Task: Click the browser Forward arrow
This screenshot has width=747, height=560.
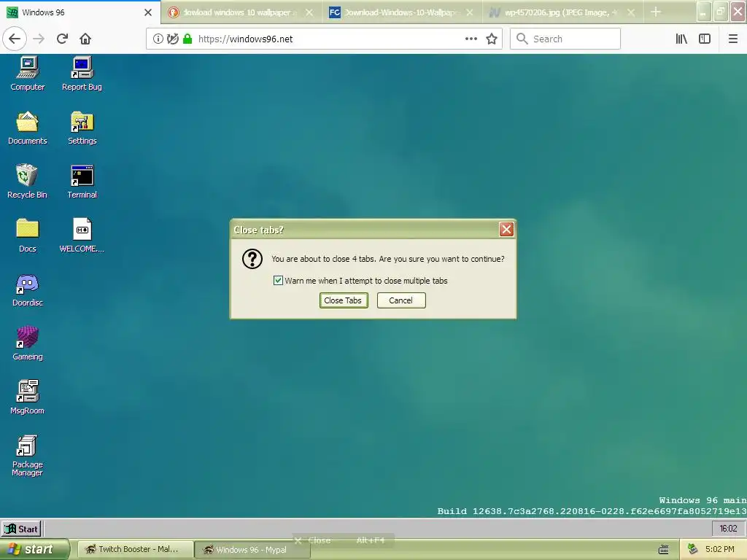Action: click(39, 39)
